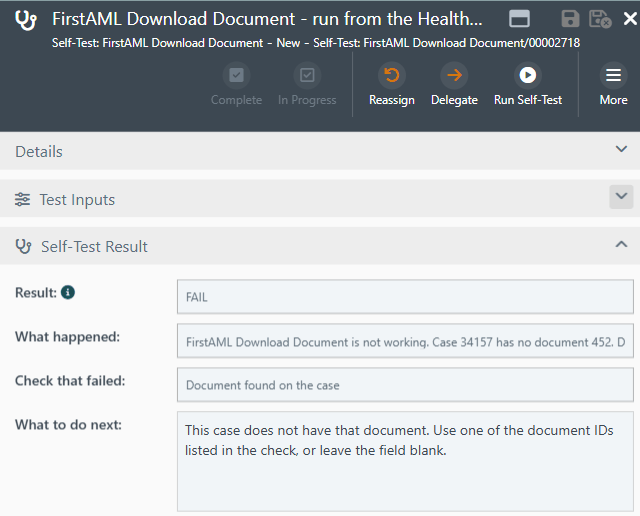Click the info icon beside Result

[x=68, y=292]
